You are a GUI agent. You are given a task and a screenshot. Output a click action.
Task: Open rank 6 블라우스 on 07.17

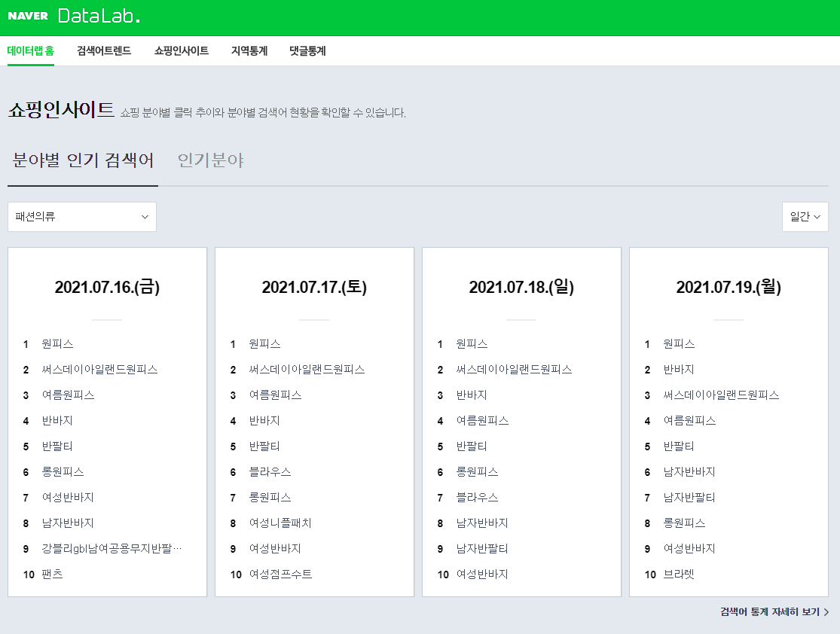click(270, 472)
